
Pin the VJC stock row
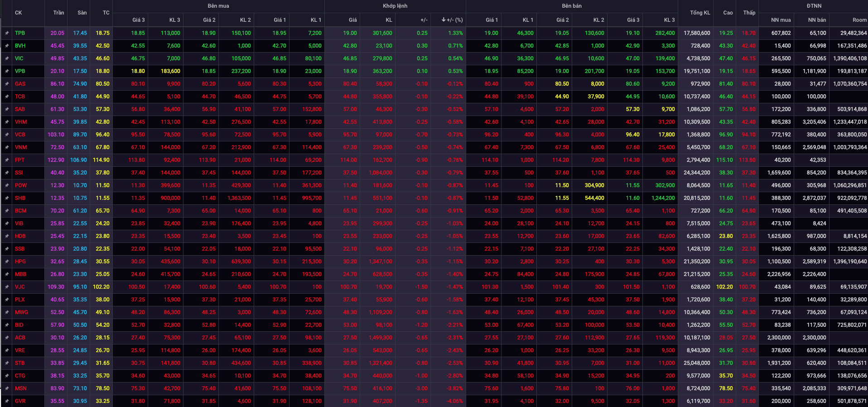[x=7, y=287]
